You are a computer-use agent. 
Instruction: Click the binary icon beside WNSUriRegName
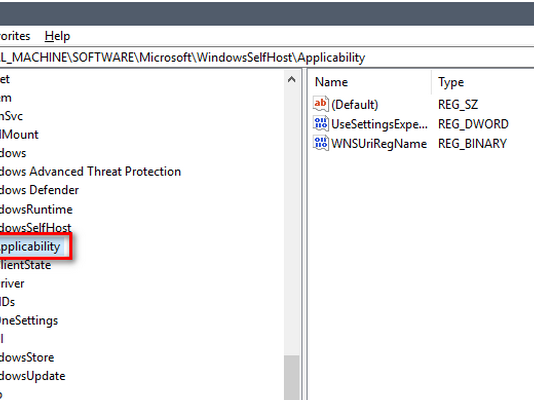point(320,143)
